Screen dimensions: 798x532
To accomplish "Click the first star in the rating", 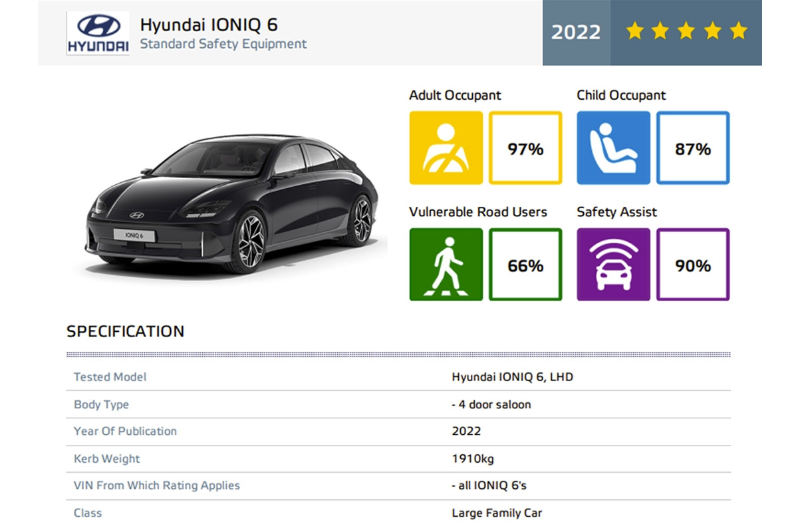I will [x=635, y=31].
